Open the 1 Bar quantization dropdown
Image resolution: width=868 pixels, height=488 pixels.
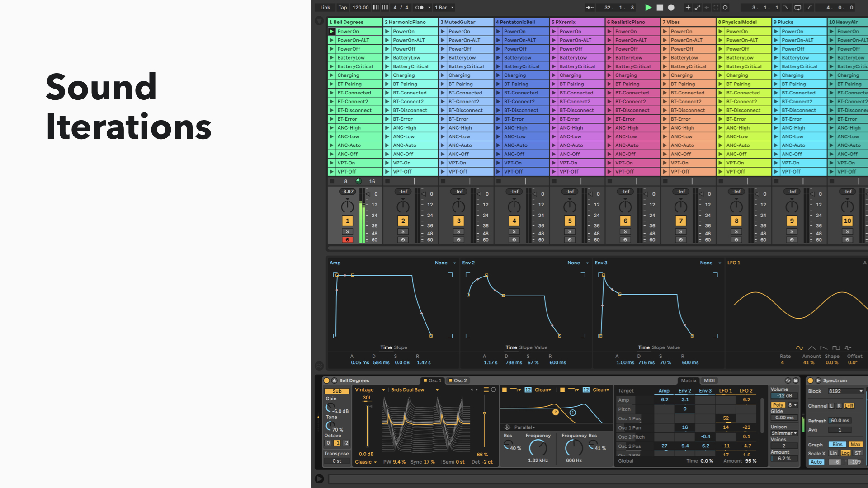(x=444, y=8)
